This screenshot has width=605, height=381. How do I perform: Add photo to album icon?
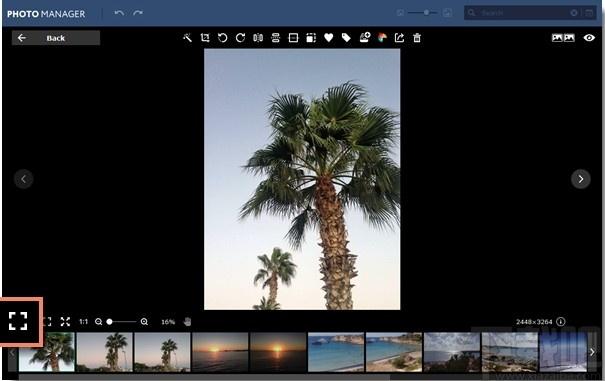tap(365, 37)
